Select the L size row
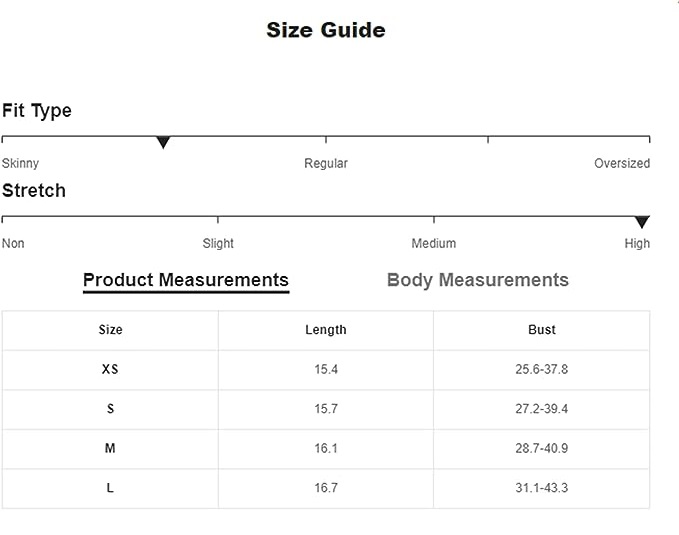The image size is (679, 535). pyautogui.click(x=110, y=488)
